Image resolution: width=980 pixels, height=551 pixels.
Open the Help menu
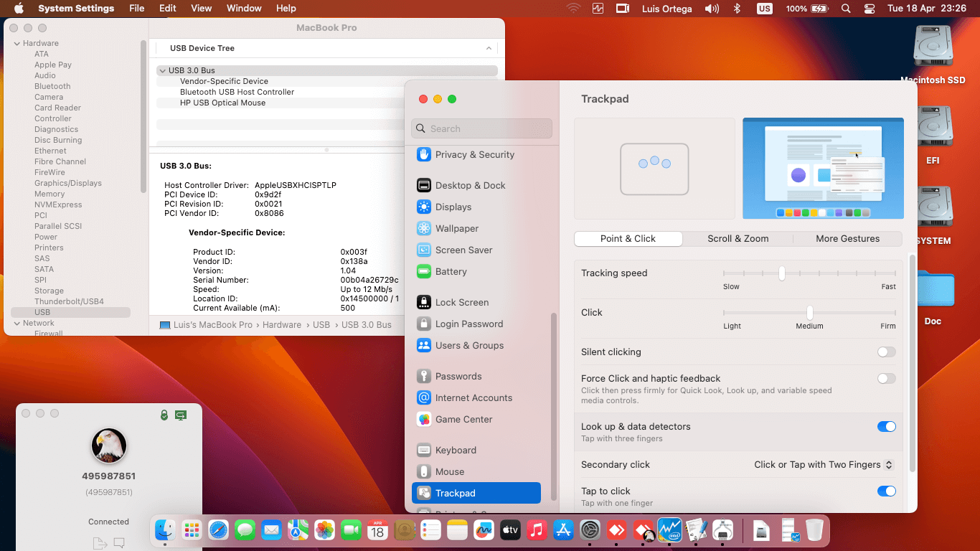pos(286,9)
